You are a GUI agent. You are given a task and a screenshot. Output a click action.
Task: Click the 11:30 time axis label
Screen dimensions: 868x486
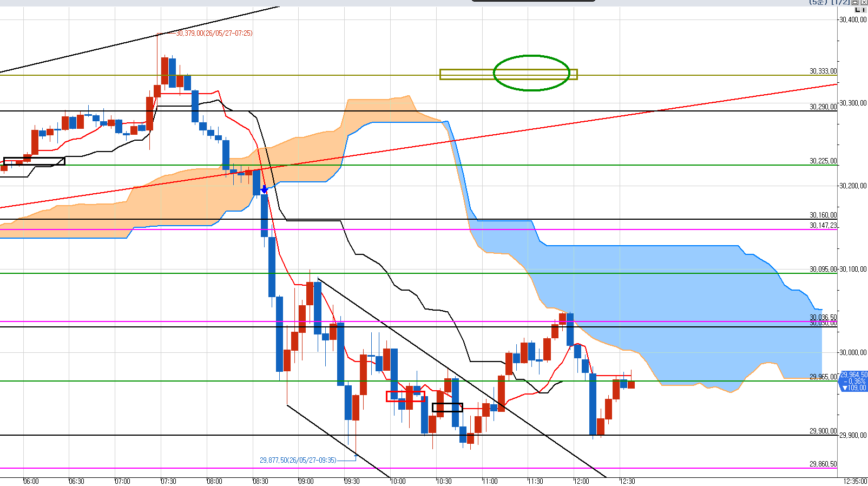(x=535, y=481)
